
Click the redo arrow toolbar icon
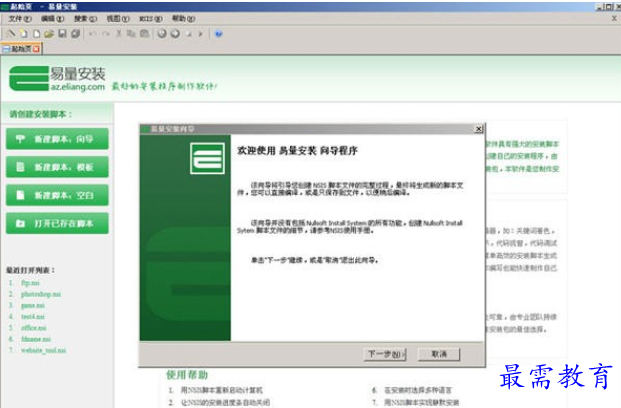106,34
